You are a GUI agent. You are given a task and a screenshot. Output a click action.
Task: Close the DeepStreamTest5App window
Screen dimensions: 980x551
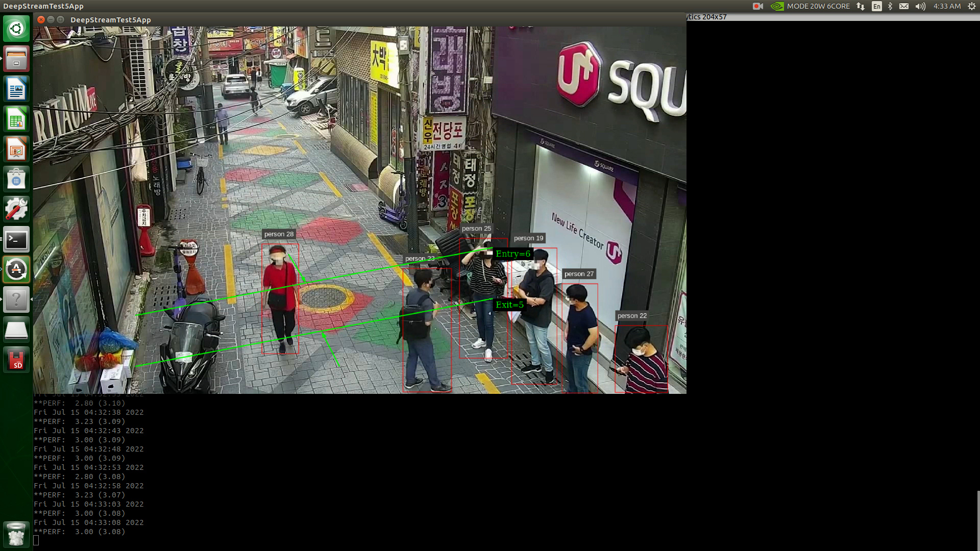(x=41, y=19)
